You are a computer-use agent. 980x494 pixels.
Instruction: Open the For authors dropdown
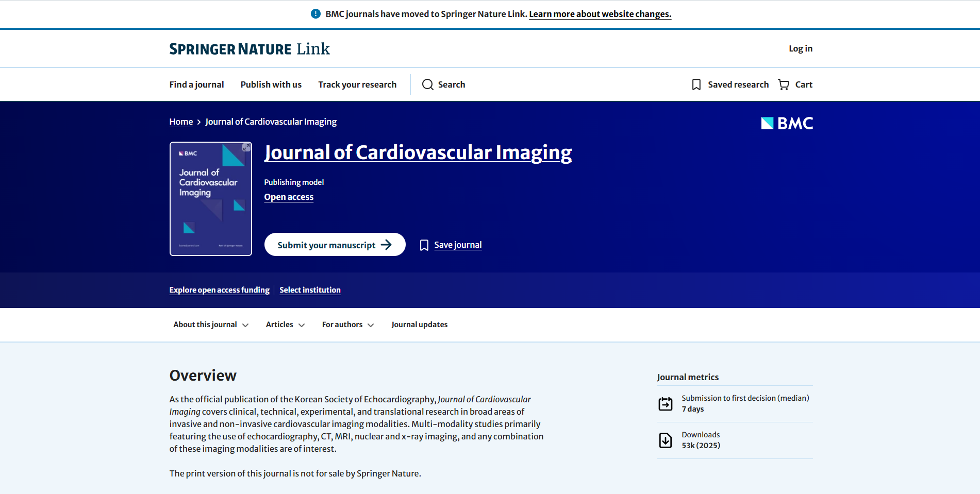(x=347, y=325)
